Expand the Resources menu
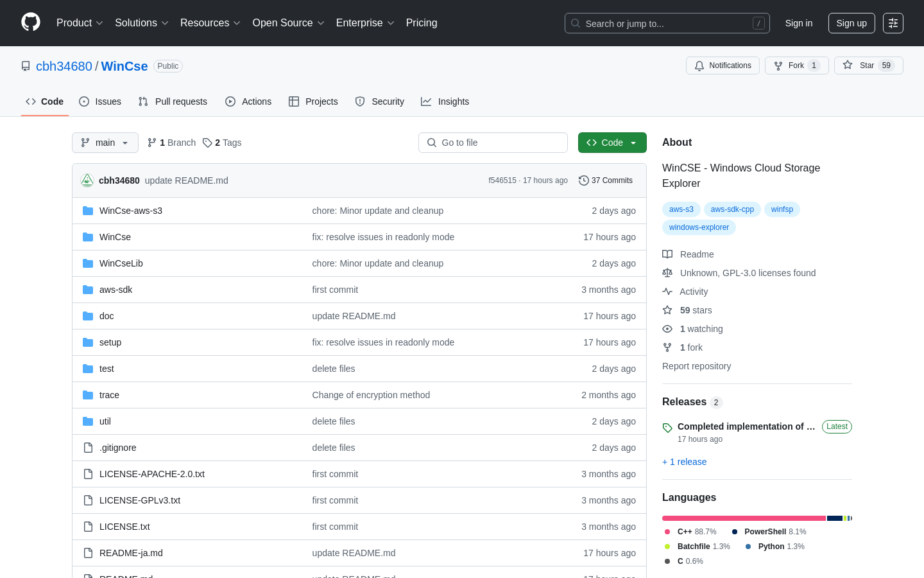Viewport: 924px width, 578px height. pyautogui.click(x=210, y=23)
